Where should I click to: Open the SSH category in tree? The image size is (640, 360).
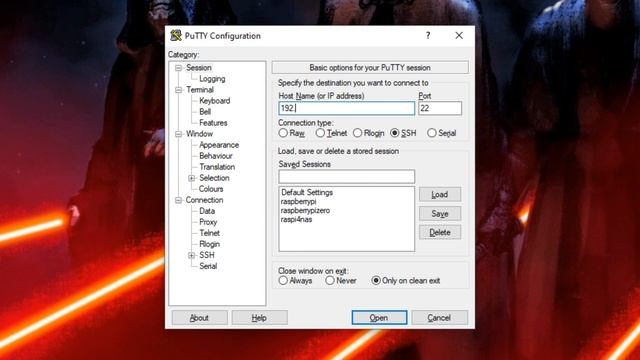[x=207, y=255]
